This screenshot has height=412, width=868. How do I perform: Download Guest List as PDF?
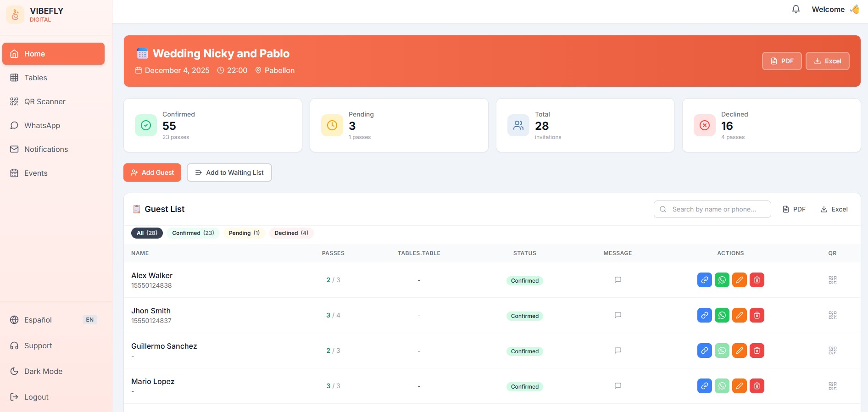(x=794, y=209)
